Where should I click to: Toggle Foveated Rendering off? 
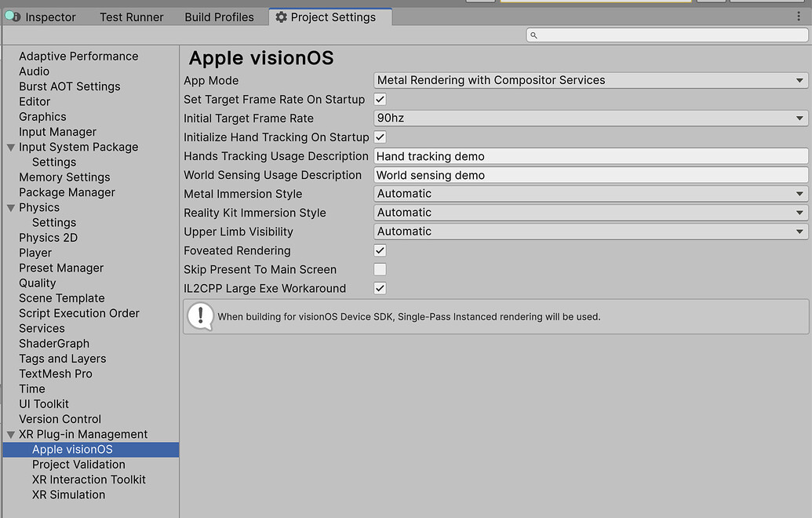(380, 250)
